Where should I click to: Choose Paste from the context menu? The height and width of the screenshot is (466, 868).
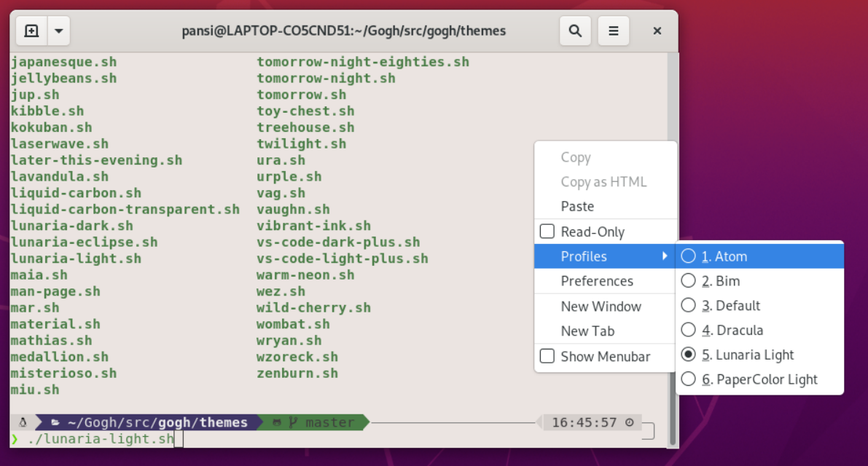pos(576,206)
